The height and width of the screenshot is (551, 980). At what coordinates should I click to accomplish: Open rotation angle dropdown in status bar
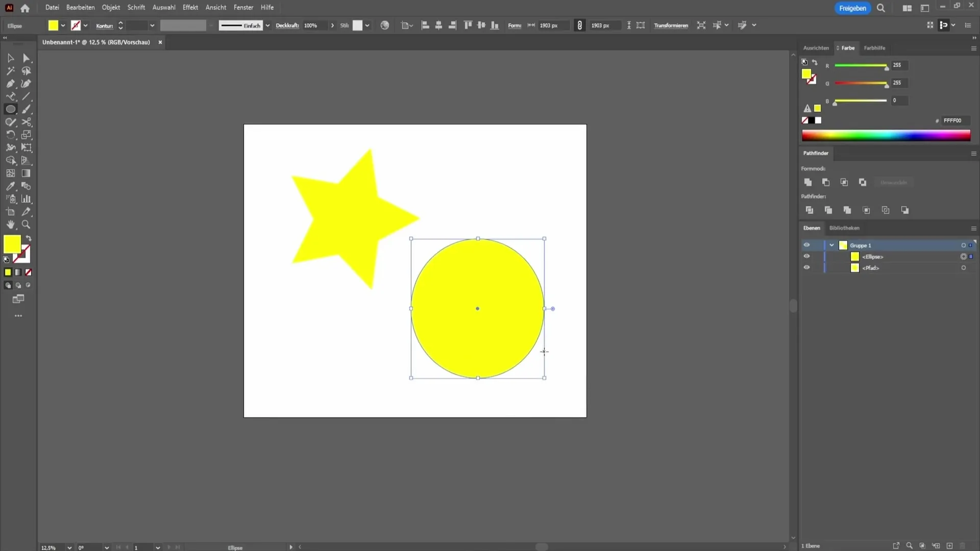pyautogui.click(x=107, y=547)
